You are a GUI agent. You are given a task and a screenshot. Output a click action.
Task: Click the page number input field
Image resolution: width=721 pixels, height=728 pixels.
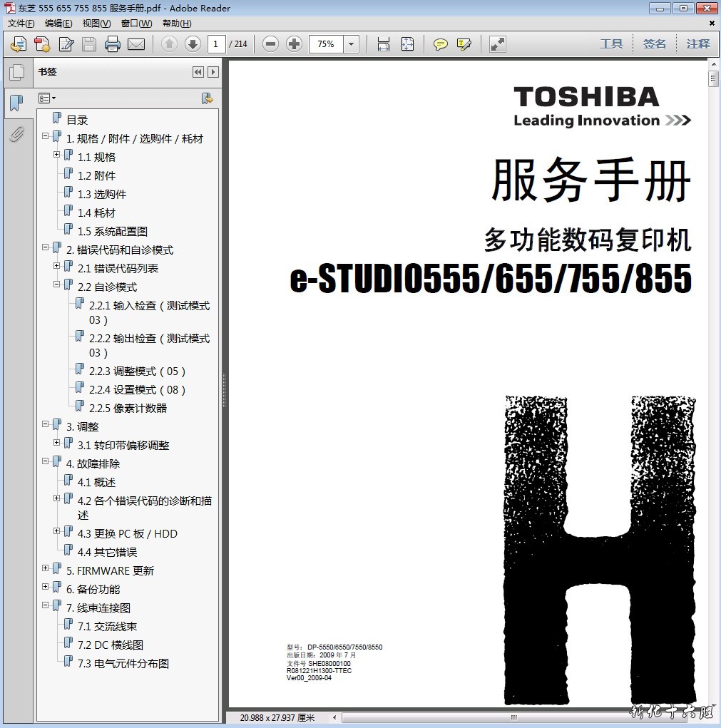pyautogui.click(x=217, y=44)
